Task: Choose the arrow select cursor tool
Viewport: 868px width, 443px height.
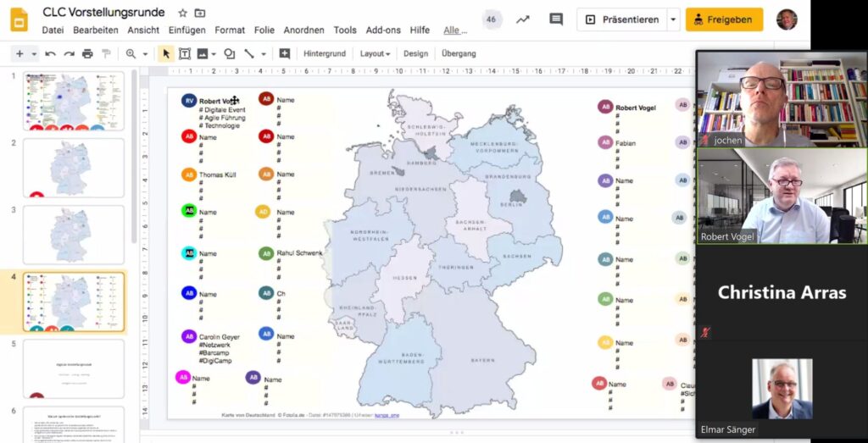Action: coord(166,53)
